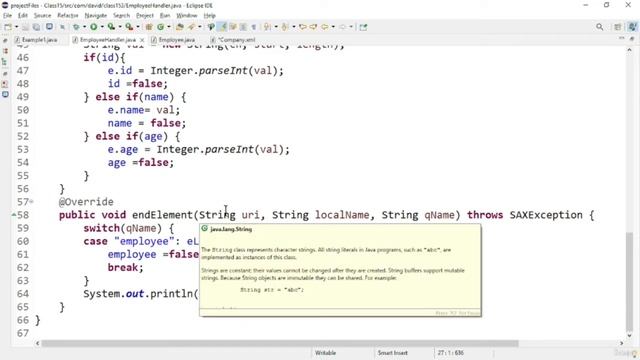Go to Next Edit Location icon
This screenshot has height=360, width=640.
313,27
